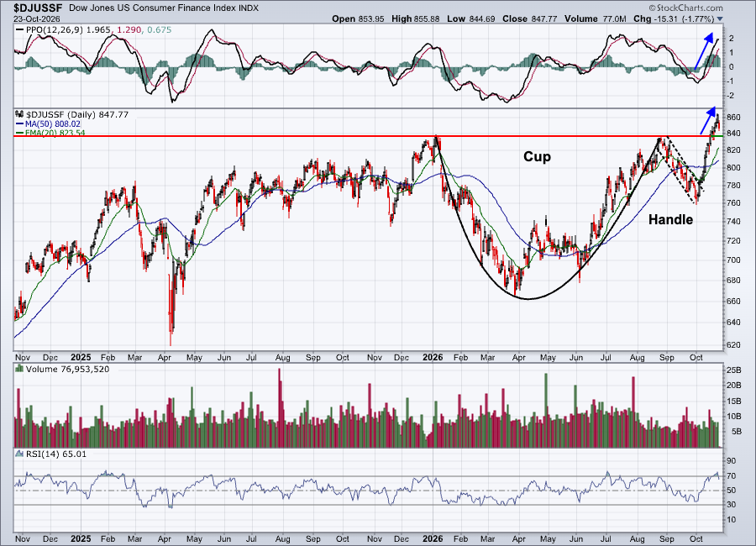Open the ©StockCharts.com link
This screenshot has width=756, height=546.
685,8
